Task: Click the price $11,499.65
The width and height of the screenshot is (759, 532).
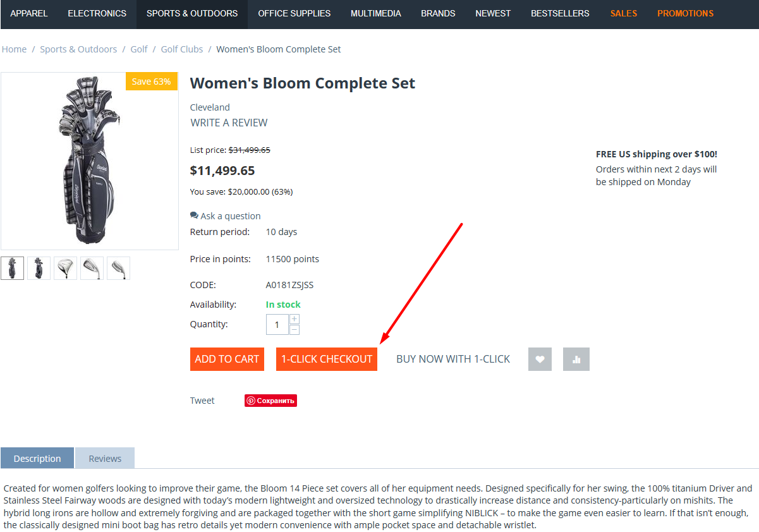Action: 222,171
